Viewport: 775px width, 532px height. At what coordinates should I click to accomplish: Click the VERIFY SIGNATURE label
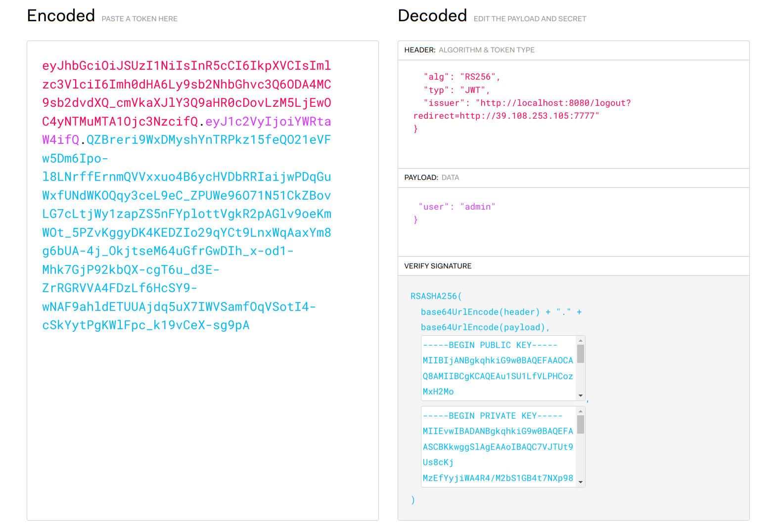click(438, 266)
